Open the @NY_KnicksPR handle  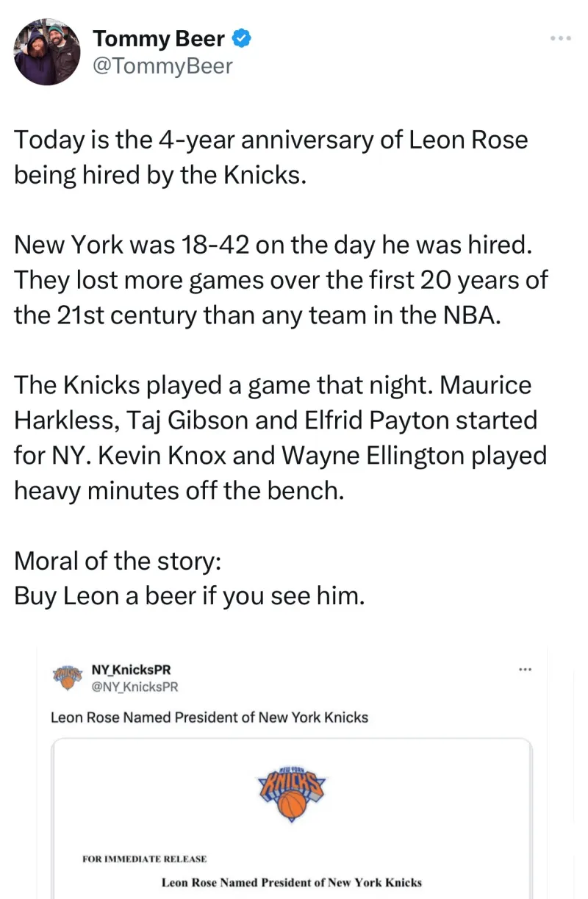[135, 687]
